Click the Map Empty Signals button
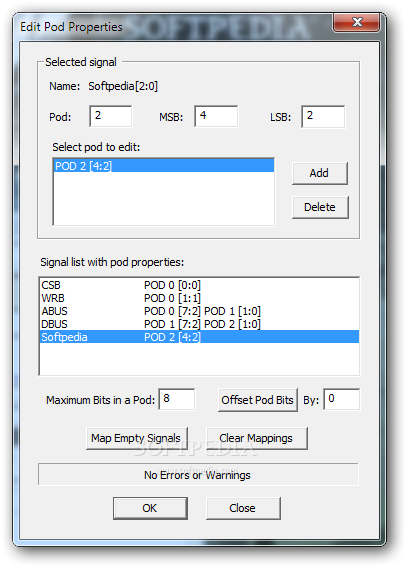 137,438
